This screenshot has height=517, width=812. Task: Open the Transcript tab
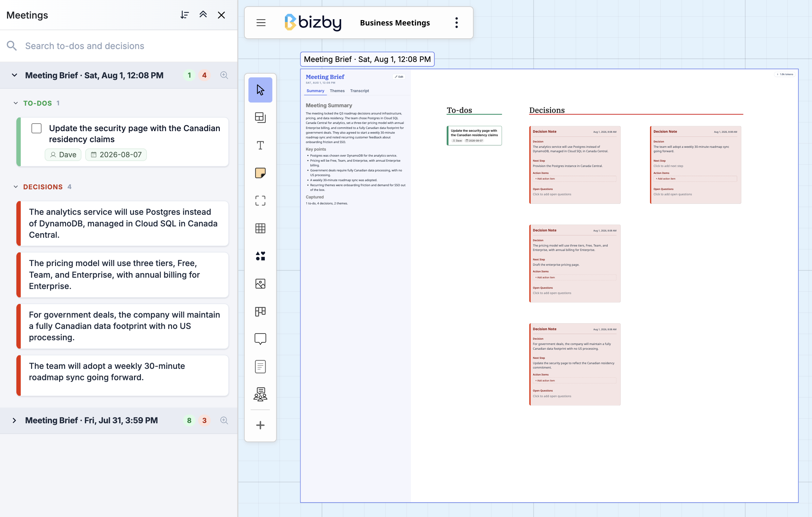359,91
